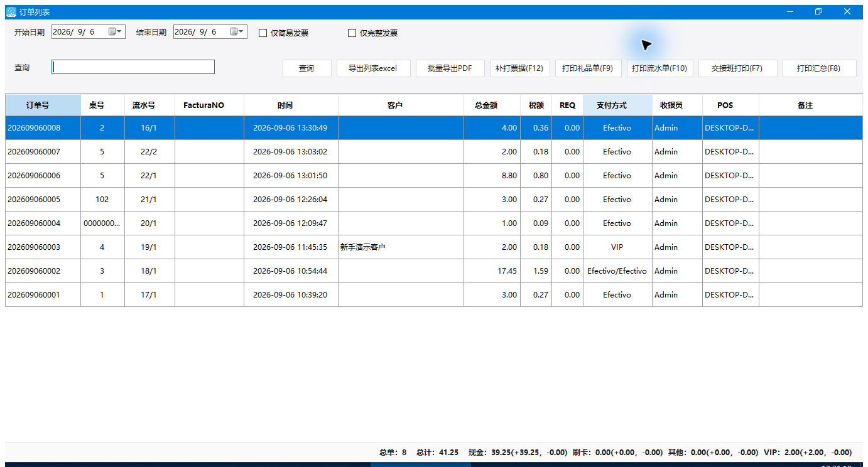Click 补打票据(F12) button
The image size is (868, 467).
pyautogui.click(x=519, y=68)
